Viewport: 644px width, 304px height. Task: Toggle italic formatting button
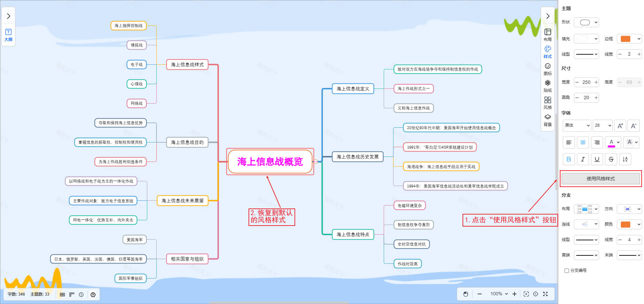point(583,159)
